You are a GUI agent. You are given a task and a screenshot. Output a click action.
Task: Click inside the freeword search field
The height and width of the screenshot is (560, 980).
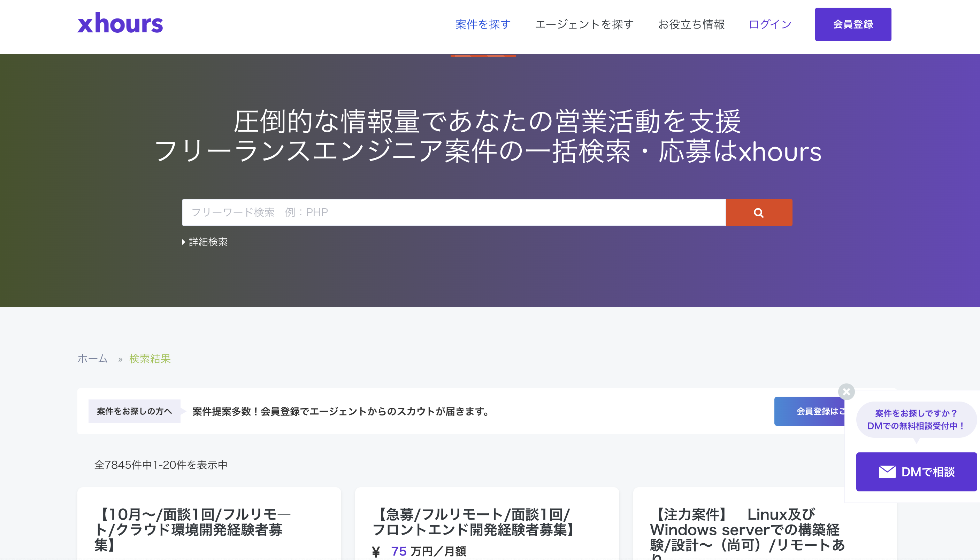423,212
